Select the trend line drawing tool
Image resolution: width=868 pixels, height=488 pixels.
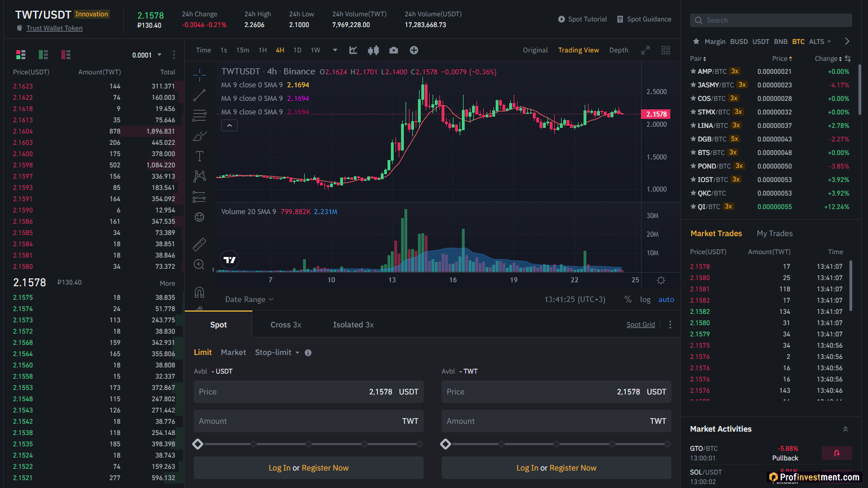click(199, 95)
